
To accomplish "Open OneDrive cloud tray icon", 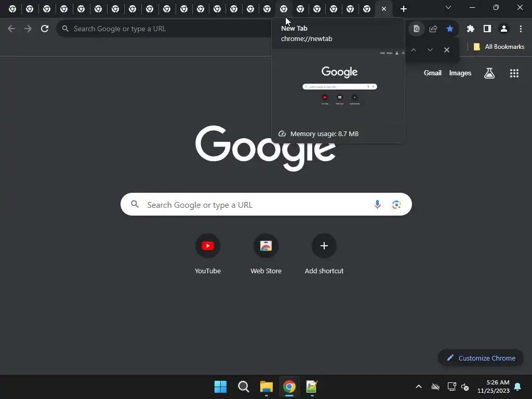I will (435, 387).
